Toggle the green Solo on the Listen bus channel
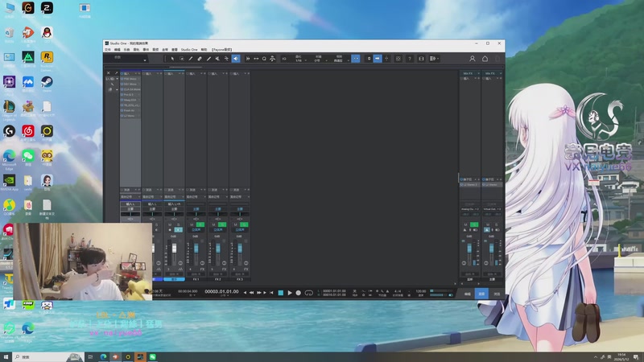Screen dimensions: 644x362 click(474, 224)
